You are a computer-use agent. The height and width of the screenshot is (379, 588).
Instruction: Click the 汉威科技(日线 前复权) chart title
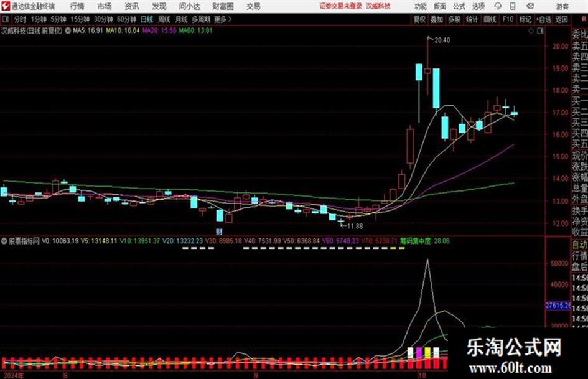coord(32,31)
